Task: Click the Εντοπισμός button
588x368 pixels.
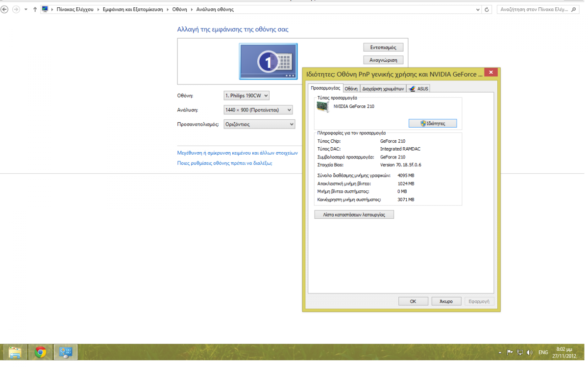Action: point(383,48)
